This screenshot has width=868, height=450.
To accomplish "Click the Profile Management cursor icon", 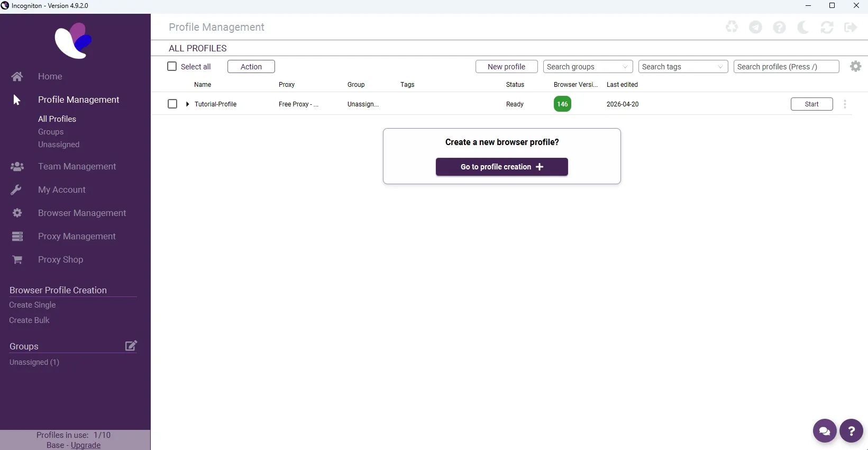I will [x=17, y=100].
